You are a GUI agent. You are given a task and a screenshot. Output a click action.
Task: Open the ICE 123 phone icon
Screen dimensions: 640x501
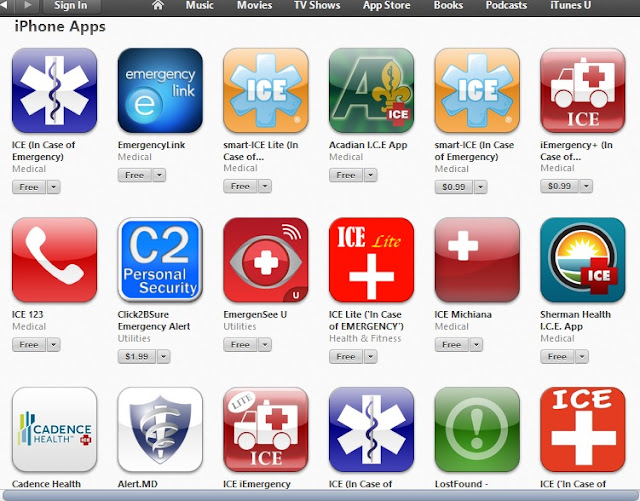54,260
